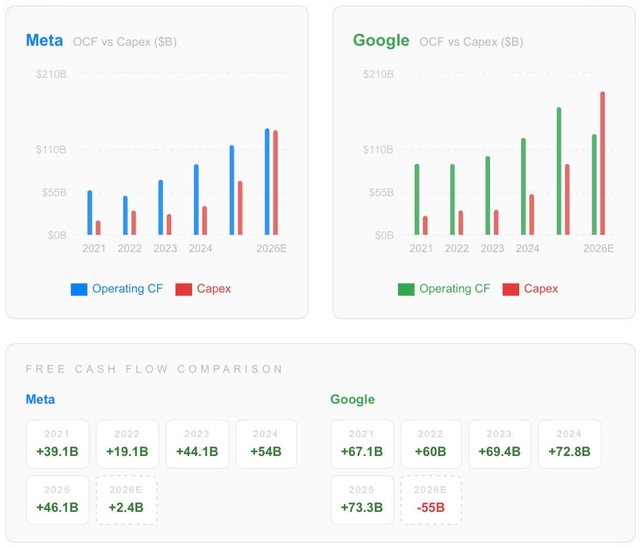The image size is (640, 547).
Task: Select the Meta 2023 +44.1B free cash flow card
Action: 197,444
